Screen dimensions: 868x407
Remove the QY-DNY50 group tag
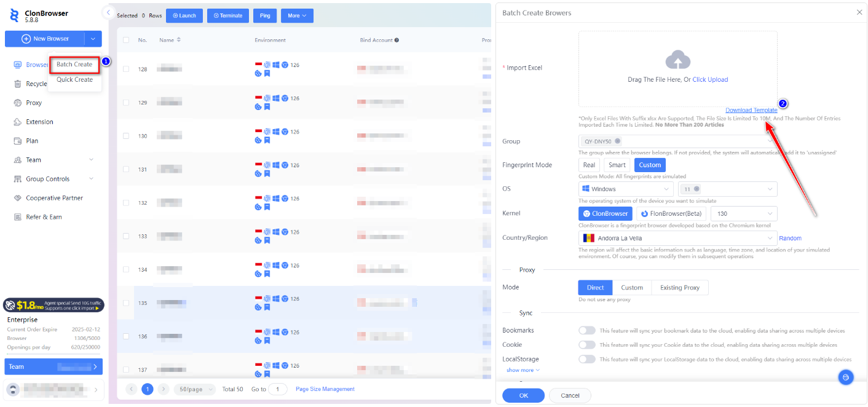point(617,141)
